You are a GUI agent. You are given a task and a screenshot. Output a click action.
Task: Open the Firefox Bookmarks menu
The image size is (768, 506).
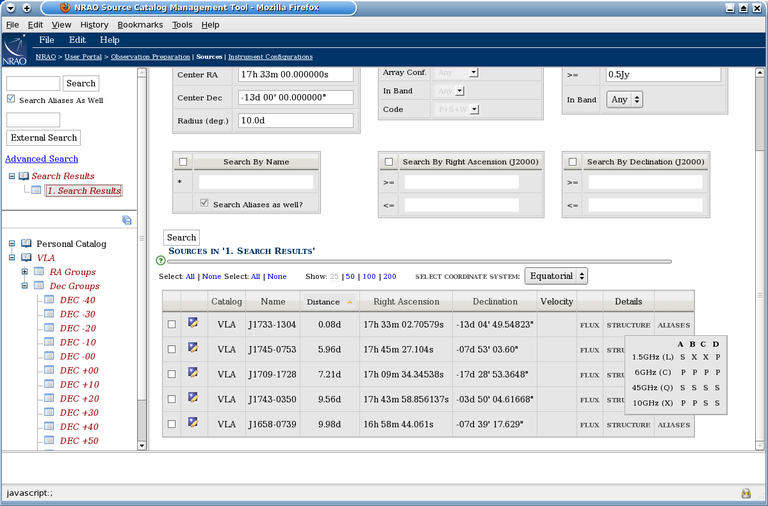[140, 24]
